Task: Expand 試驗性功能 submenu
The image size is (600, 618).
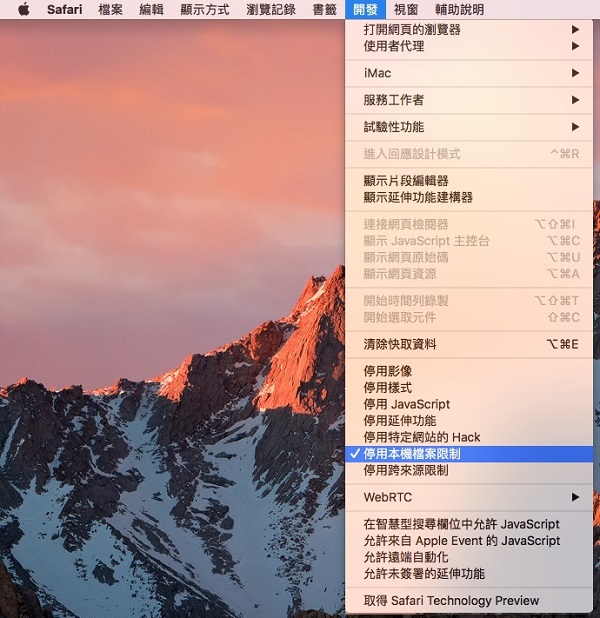Action: 469,127
